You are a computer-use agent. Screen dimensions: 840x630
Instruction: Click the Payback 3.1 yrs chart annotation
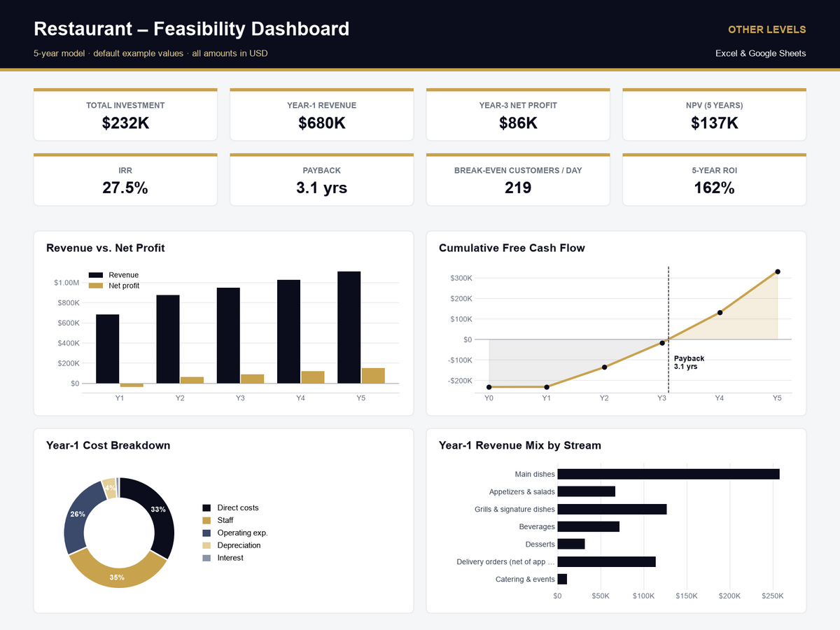pyautogui.click(x=689, y=362)
